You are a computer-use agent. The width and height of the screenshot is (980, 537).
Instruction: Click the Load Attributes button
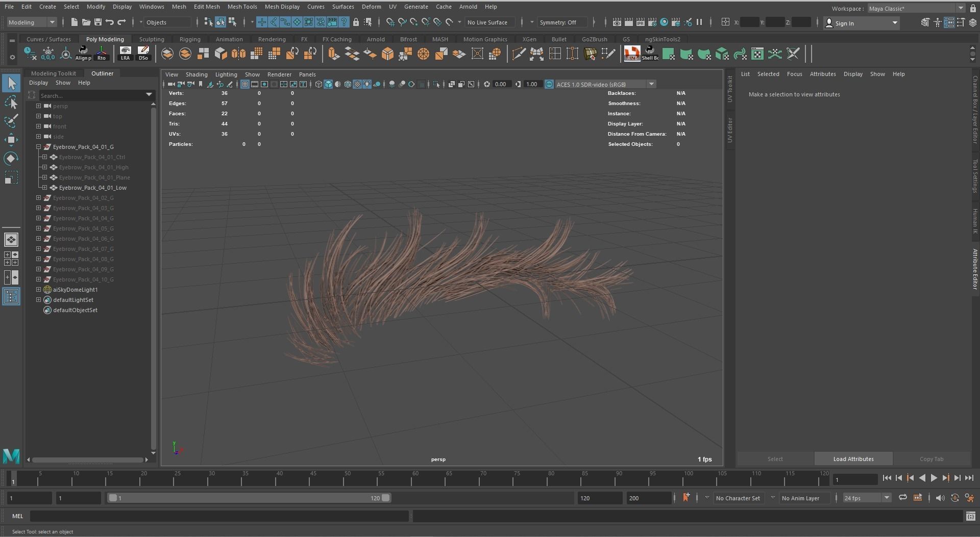tap(853, 458)
